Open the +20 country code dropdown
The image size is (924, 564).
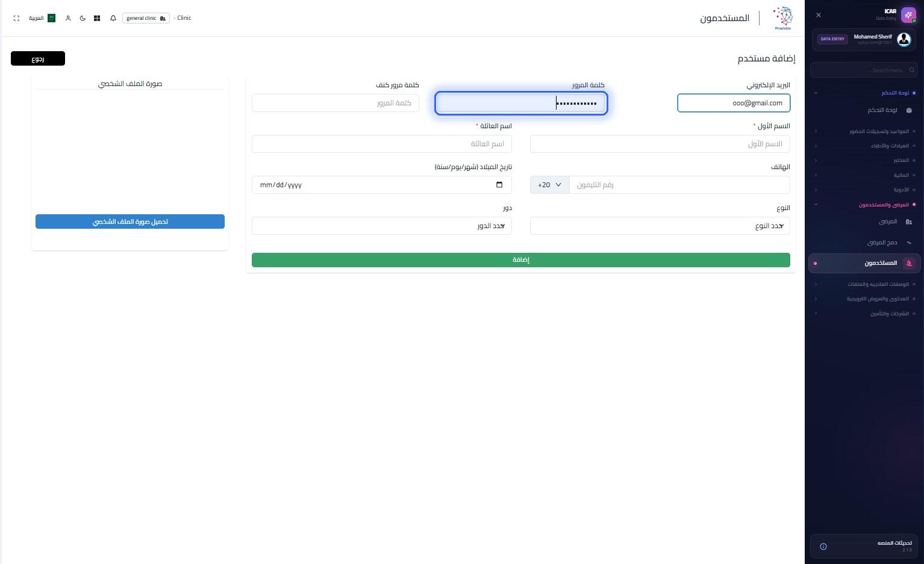coord(550,185)
